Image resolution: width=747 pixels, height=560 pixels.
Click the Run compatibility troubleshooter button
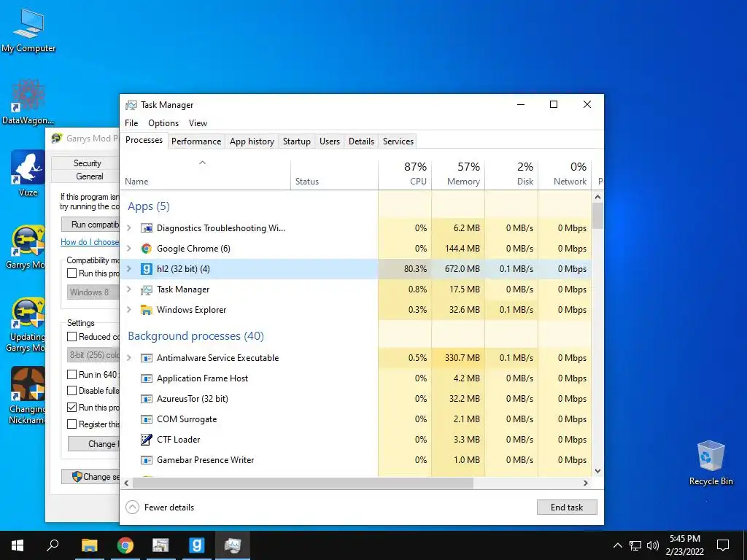click(90, 225)
